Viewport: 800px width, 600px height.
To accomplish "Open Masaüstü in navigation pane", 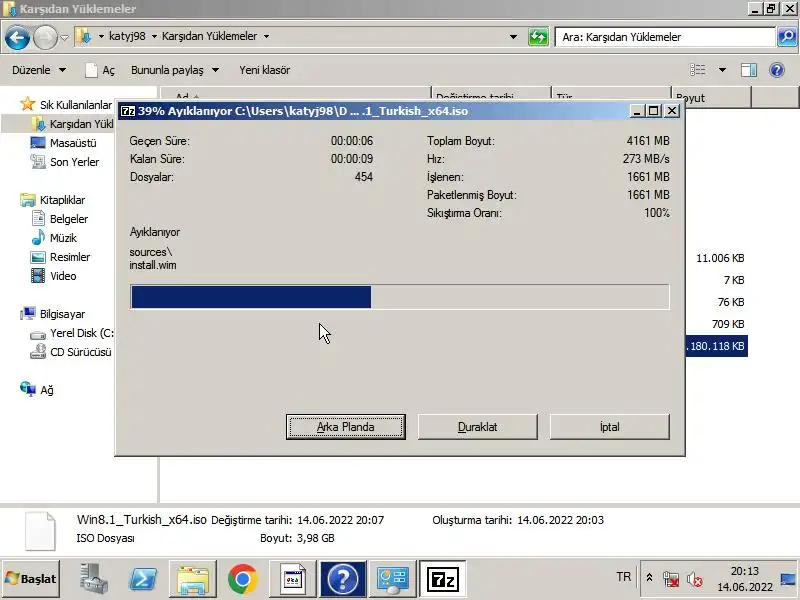I will pyautogui.click(x=63, y=143).
